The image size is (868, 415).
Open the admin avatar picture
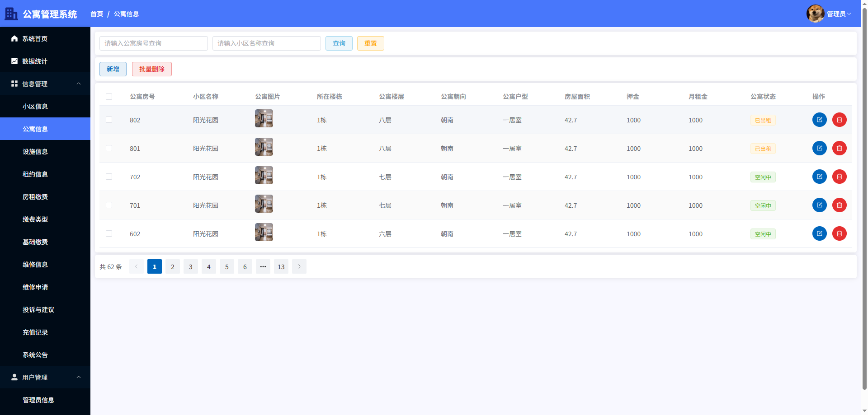click(815, 14)
